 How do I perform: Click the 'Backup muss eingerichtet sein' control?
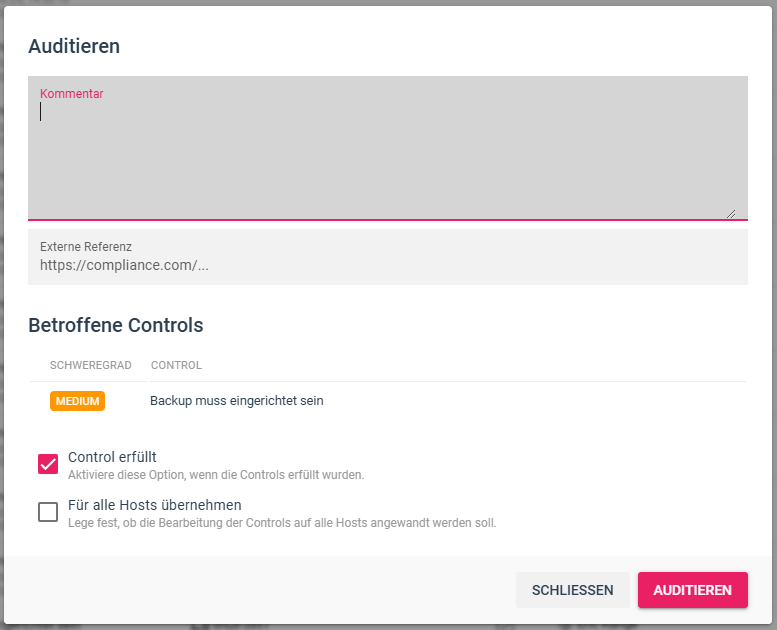(237, 401)
